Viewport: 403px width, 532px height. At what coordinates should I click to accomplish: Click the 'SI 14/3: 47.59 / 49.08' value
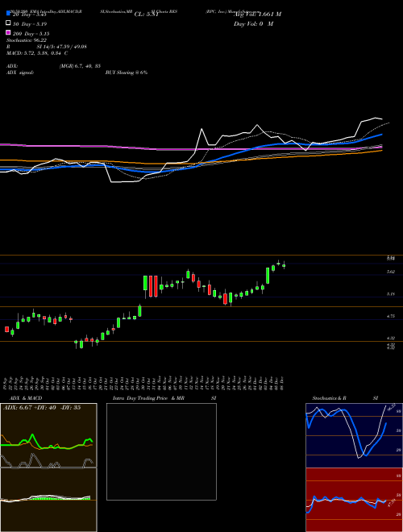coord(62,47)
